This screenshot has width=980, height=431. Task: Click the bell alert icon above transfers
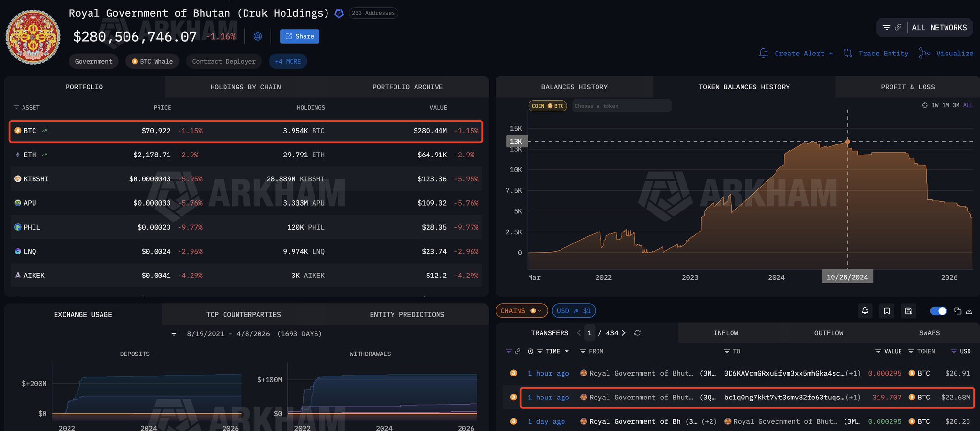865,311
